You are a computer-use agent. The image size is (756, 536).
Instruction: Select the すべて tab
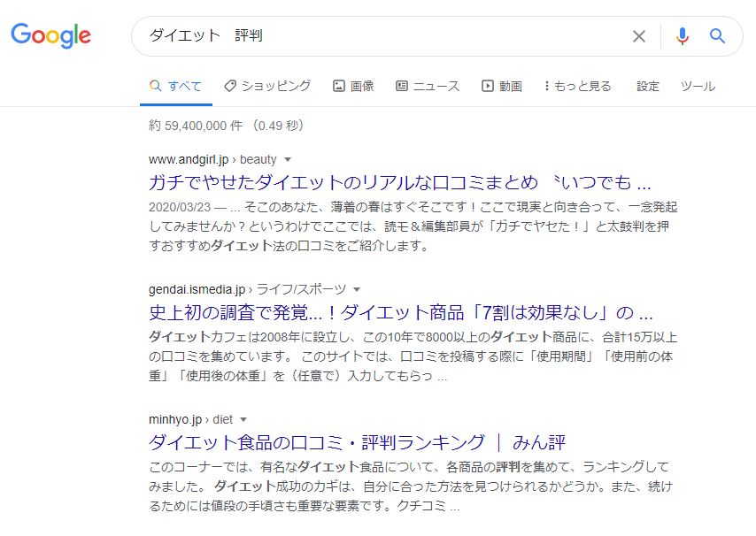coord(176,86)
